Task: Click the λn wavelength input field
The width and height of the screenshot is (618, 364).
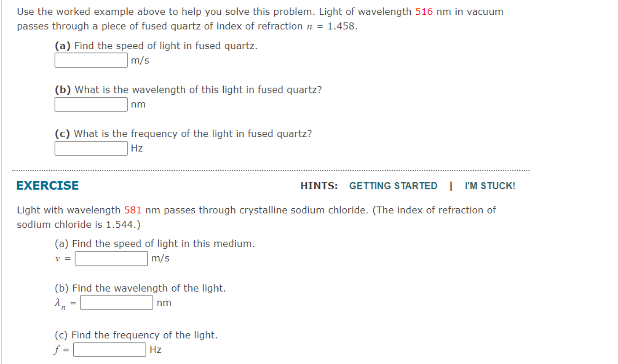Action: click(117, 303)
